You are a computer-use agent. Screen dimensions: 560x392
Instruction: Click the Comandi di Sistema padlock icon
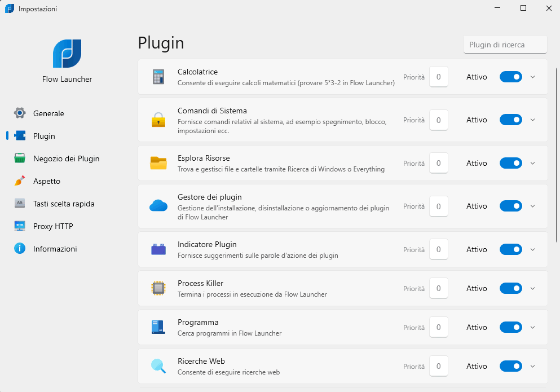coord(158,120)
